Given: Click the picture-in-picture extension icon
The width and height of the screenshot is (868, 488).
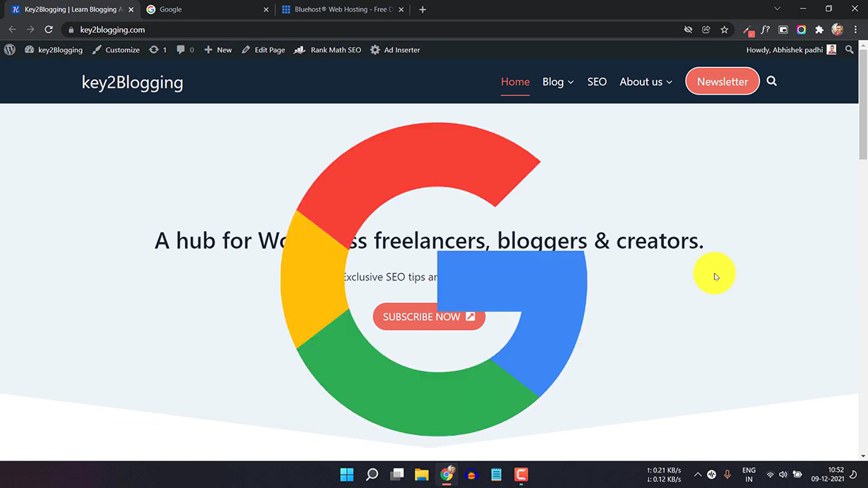Looking at the screenshot, I should coord(783,30).
